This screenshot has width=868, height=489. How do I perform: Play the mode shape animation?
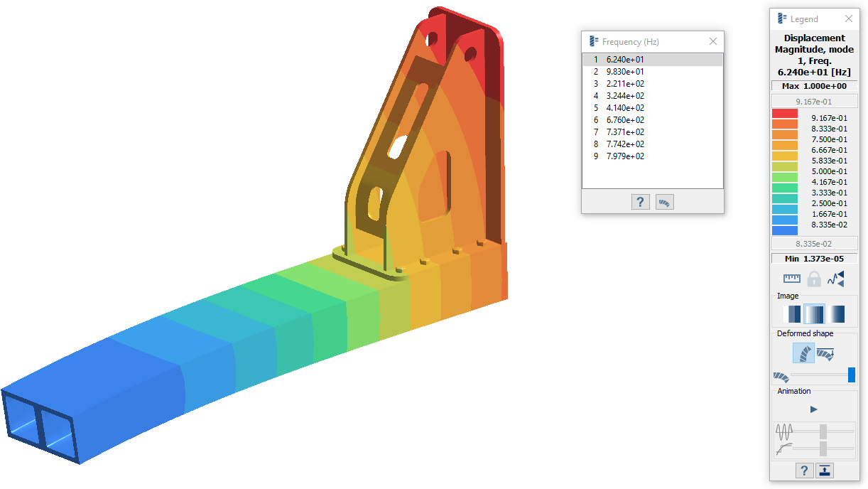click(x=814, y=409)
